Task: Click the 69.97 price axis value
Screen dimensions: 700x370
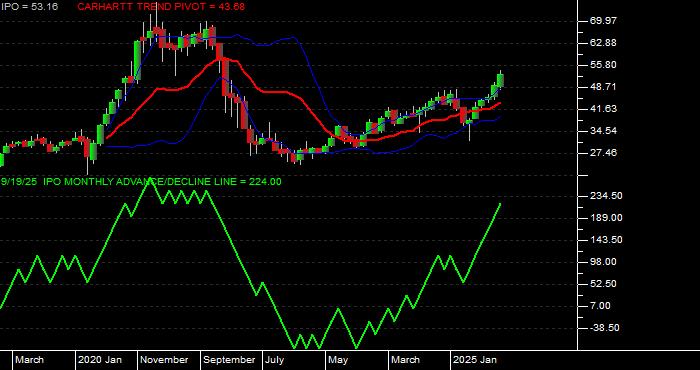Action: (603, 21)
